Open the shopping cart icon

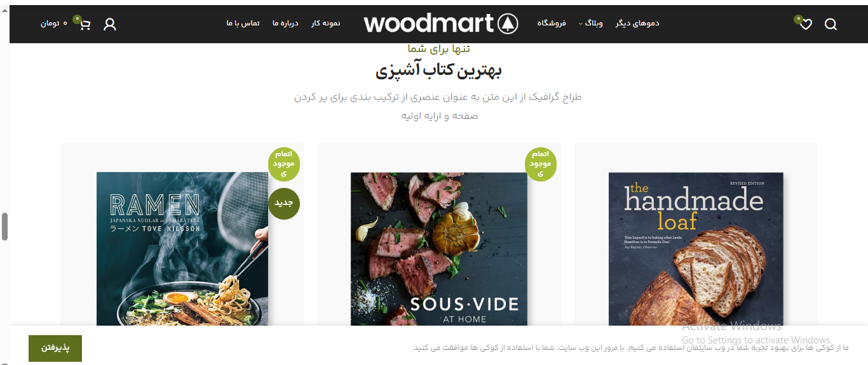coord(85,24)
